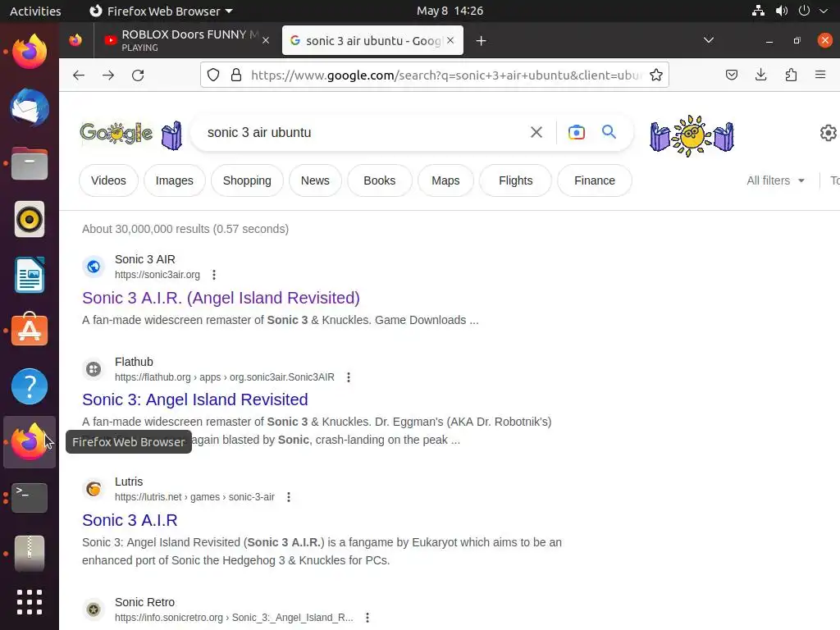The height and width of the screenshot is (630, 840).
Task: View site security padlock info
Action: pos(236,75)
